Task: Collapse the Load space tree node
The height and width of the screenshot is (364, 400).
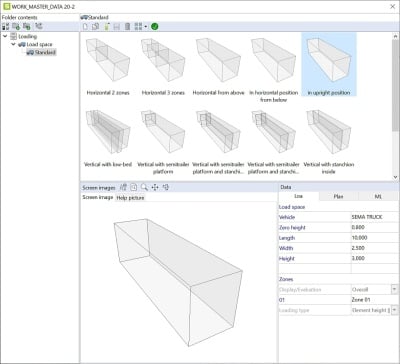Action: [13, 44]
